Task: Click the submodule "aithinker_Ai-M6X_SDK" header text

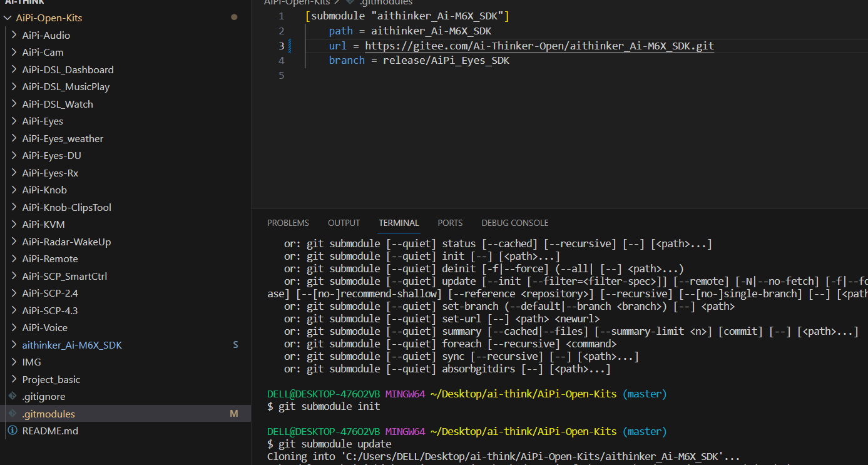Action: click(407, 16)
